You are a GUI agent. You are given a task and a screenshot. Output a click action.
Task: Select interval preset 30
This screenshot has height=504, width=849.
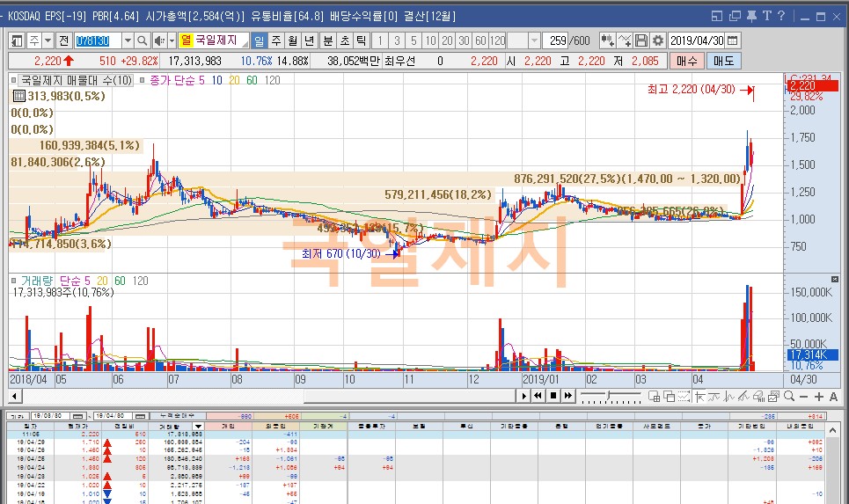click(464, 40)
